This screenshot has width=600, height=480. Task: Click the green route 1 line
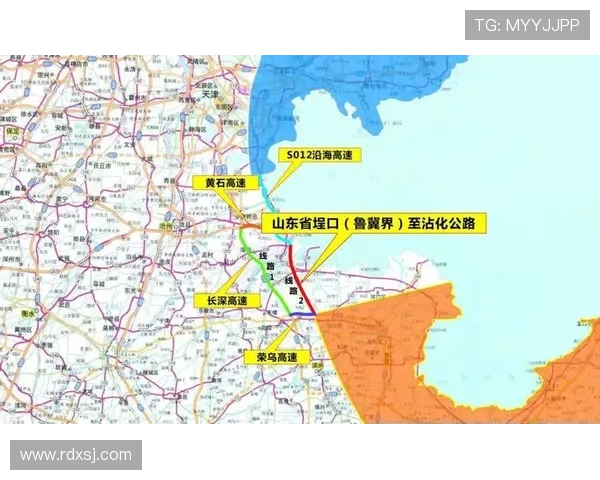(x=264, y=272)
